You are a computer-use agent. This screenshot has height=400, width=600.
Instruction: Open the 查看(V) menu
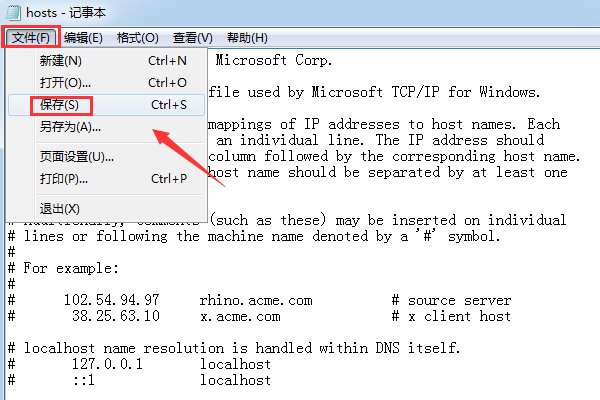(192, 38)
